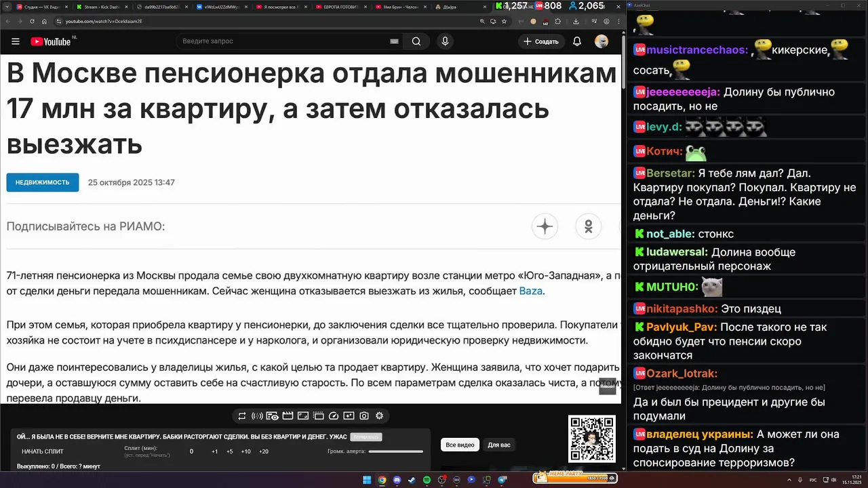Add +10 minutes to split
The width and height of the screenshot is (868, 488).
(246, 451)
